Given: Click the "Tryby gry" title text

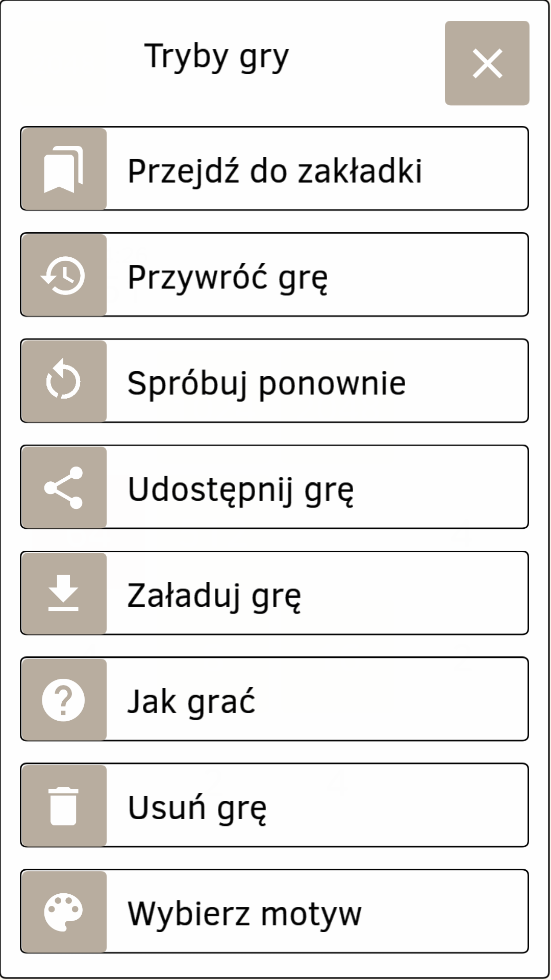Looking at the screenshot, I should (217, 56).
